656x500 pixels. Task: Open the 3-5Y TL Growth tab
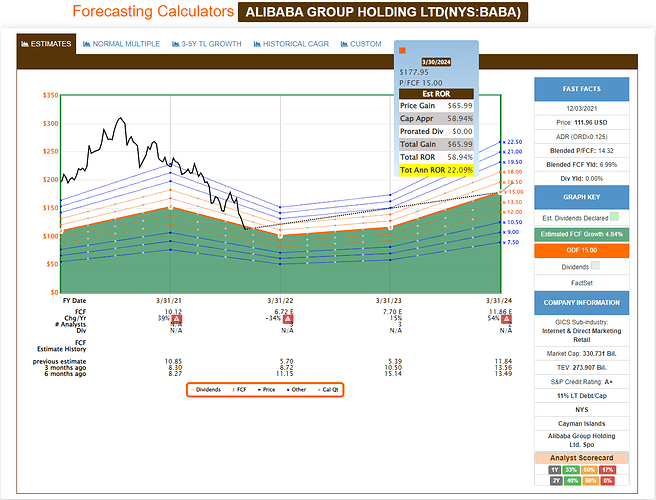(x=207, y=44)
